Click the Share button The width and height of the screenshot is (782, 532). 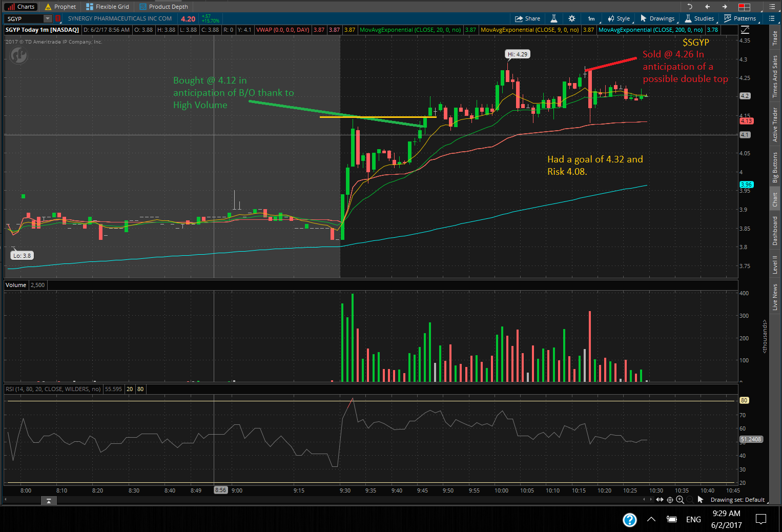527,18
